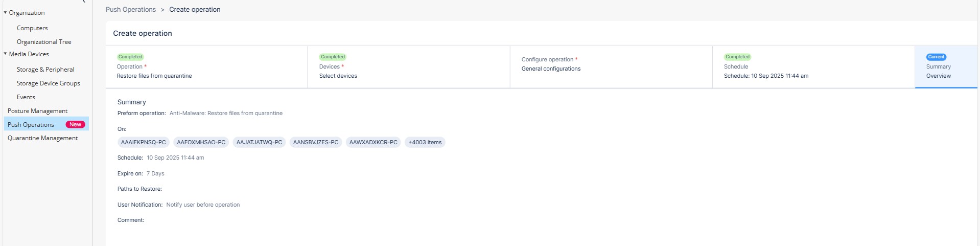The image size is (980, 246).
Task: Open the Organizational Tree page
Action: (x=44, y=42)
